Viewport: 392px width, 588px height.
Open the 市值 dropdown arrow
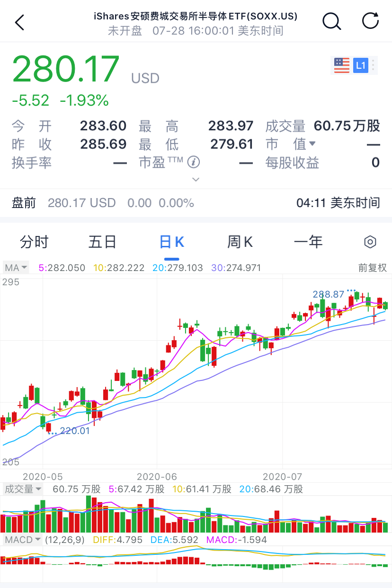312,144
